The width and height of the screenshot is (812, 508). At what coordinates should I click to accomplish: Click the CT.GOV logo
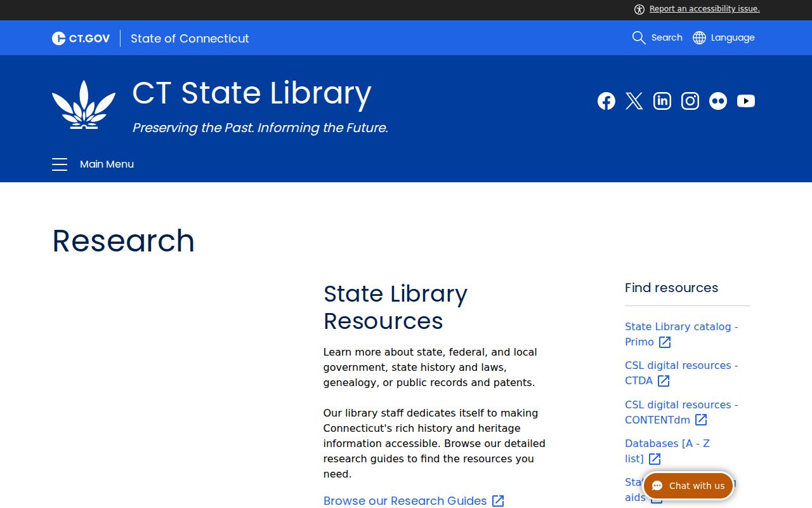81,39
